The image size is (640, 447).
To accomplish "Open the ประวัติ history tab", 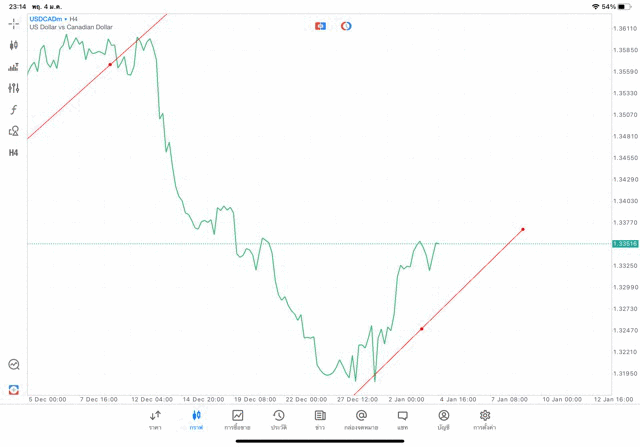I will 278,420.
